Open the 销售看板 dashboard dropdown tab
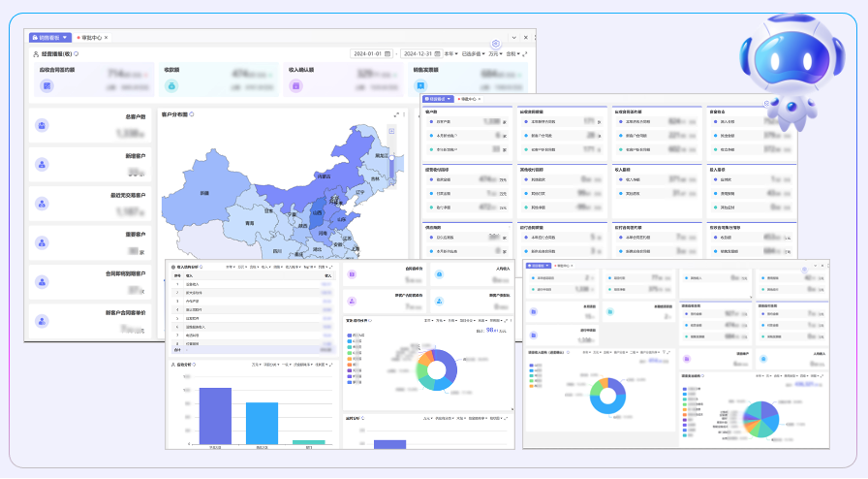Image resolution: width=868 pixels, height=479 pixels. [x=50, y=37]
